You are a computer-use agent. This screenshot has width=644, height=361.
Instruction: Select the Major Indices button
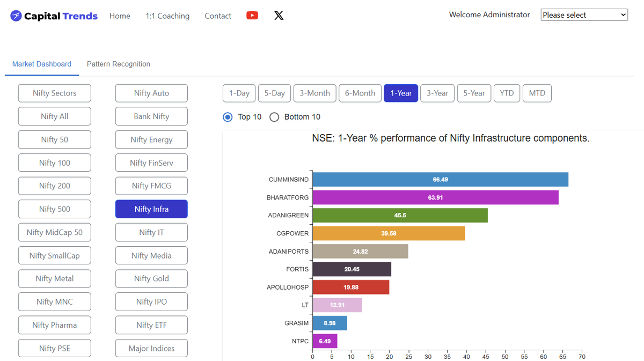pos(151,349)
